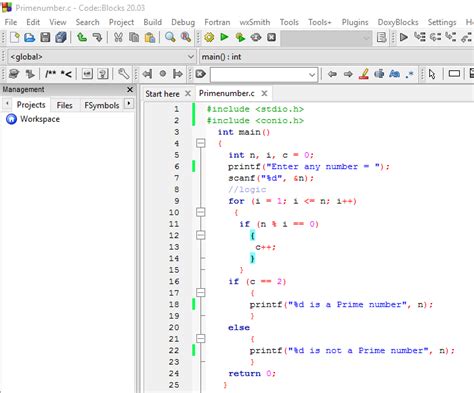The height and width of the screenshot is (393, 474).
Task: Toggle regex search option icon
Action: pyautogui.click(x=410, y=74)
